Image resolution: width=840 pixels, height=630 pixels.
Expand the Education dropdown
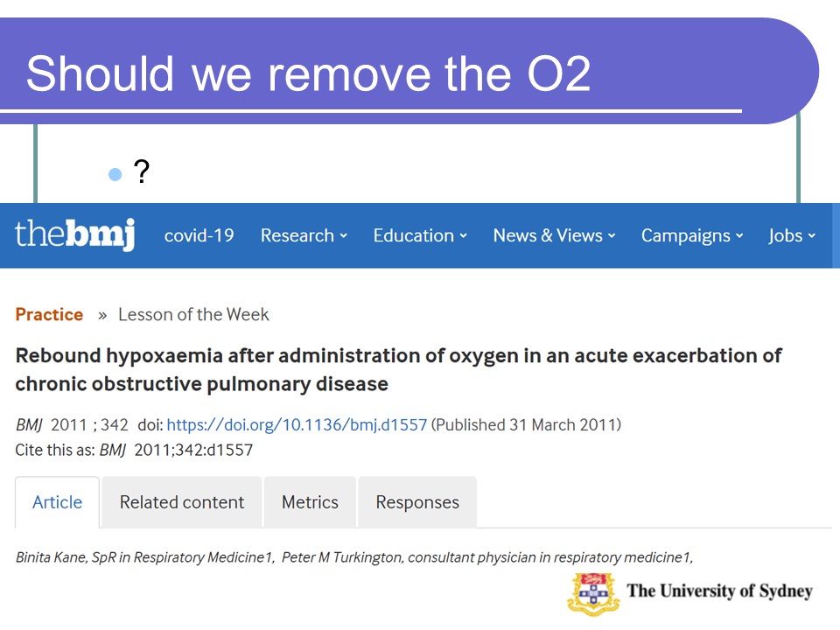click(x=420, y=235)
